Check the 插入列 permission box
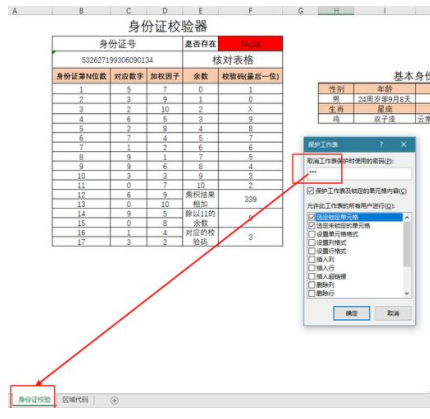This screenshot has height=419, width=430. [312, 259]
